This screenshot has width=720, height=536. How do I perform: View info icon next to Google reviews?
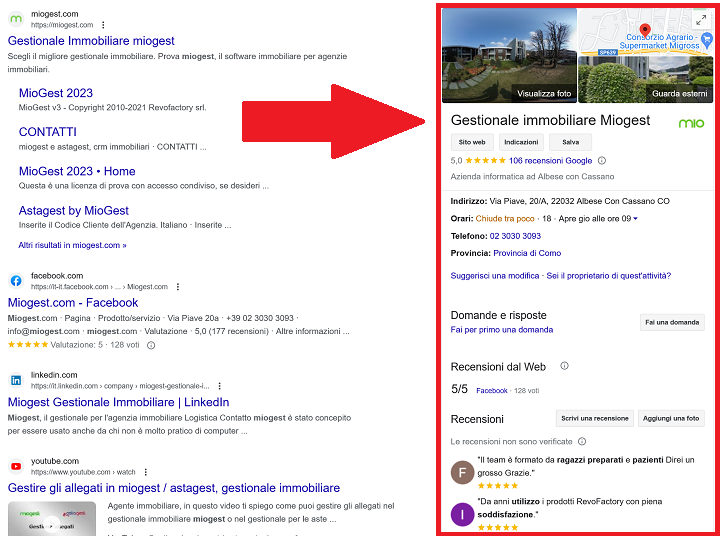[602, 161]
